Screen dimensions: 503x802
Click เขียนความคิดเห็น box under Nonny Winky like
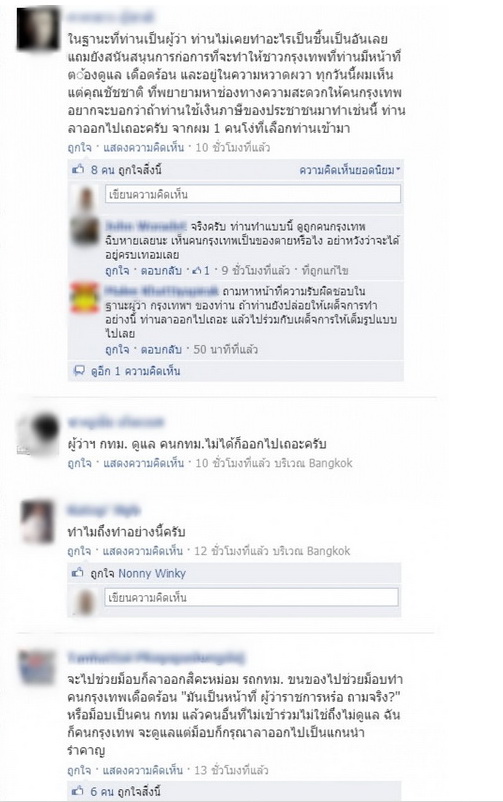click(251, 597)
